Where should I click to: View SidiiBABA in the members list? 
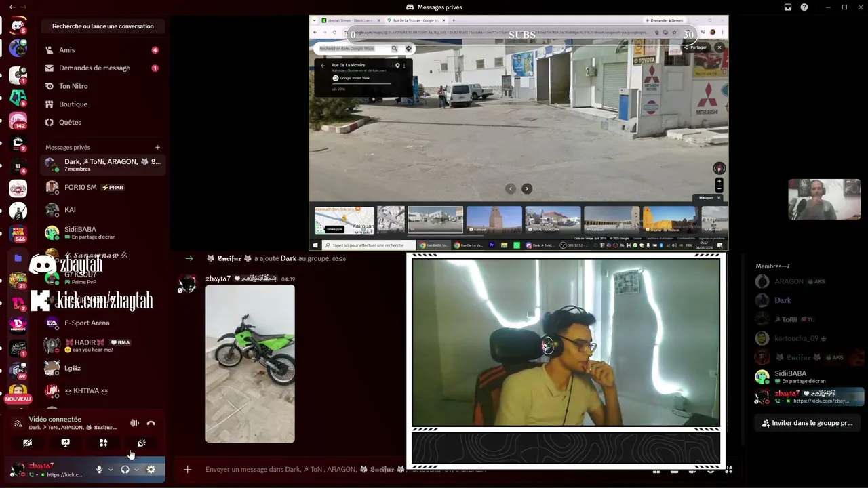808,377
